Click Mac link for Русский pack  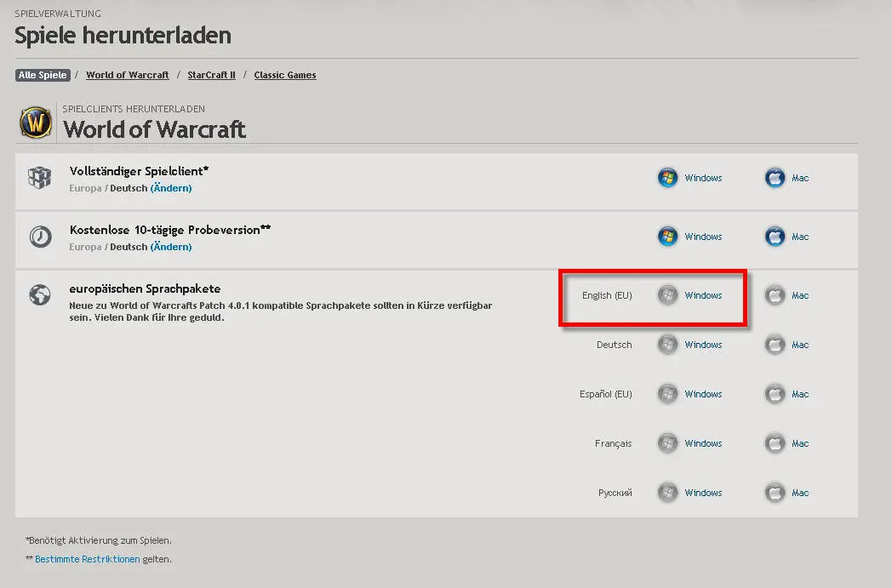800,493
